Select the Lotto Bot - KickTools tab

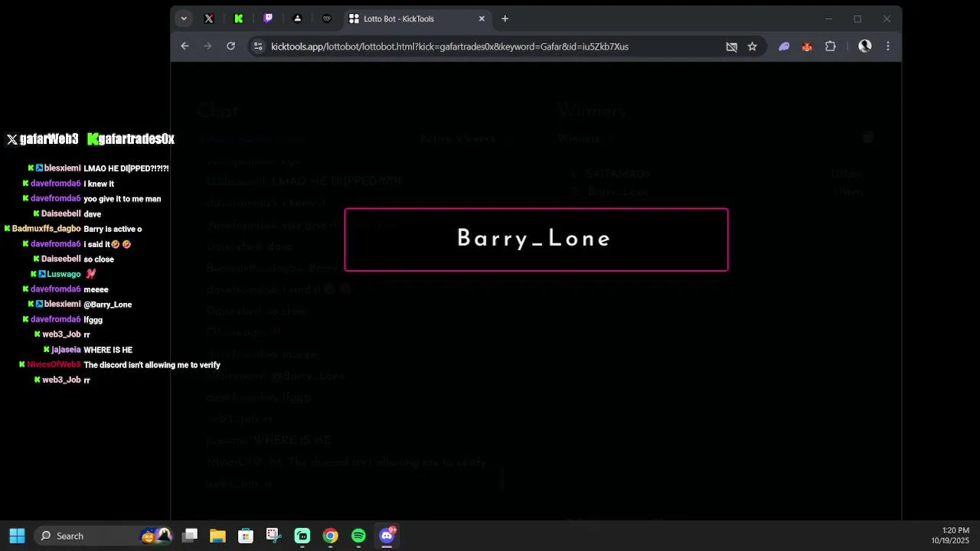tap(416, 18)
